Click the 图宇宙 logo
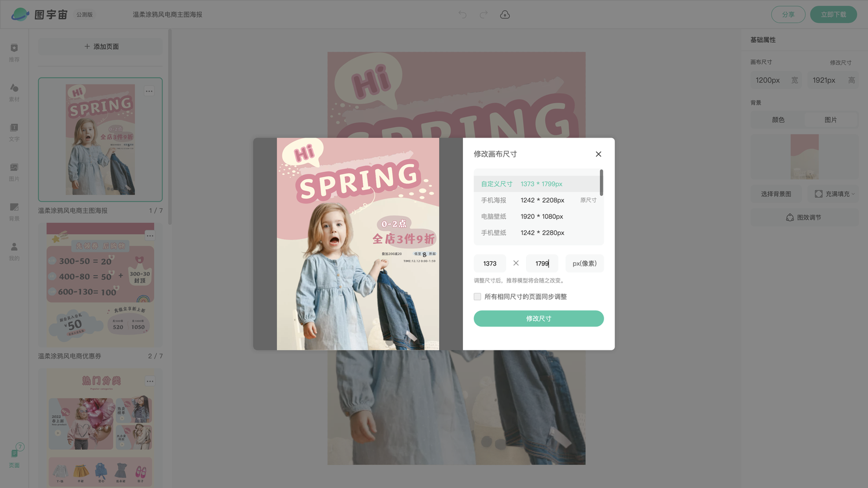Screen dimensions: 868x488 (x=39, y=14)
